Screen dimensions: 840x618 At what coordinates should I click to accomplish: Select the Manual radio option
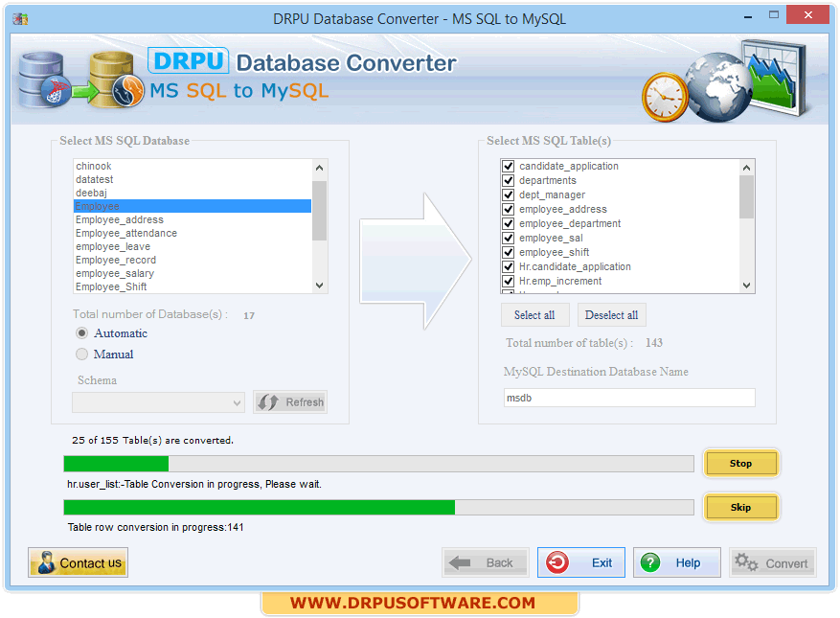[81, 354]
